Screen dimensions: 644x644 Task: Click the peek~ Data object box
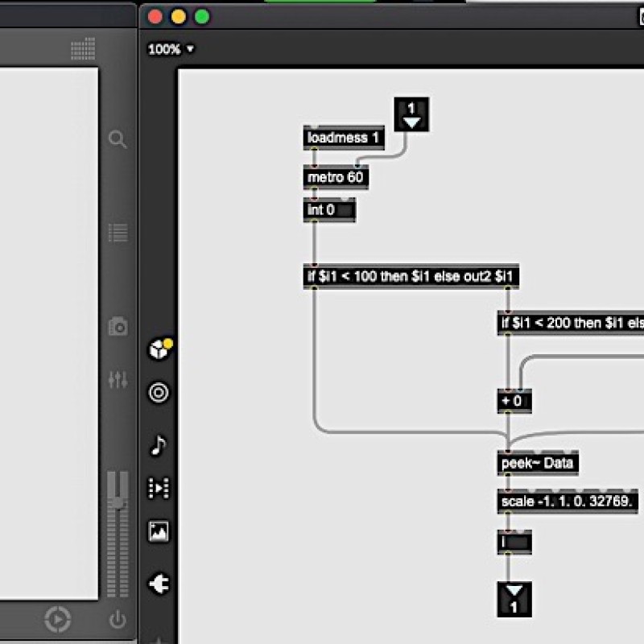537,464
